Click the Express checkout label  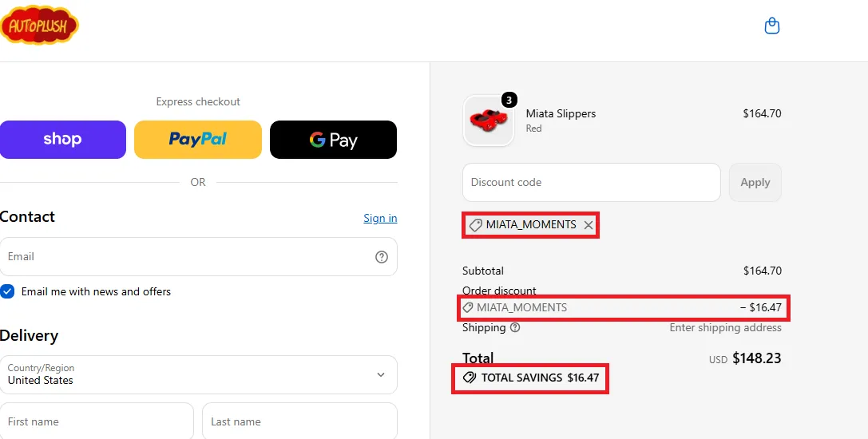coord(198,102)
